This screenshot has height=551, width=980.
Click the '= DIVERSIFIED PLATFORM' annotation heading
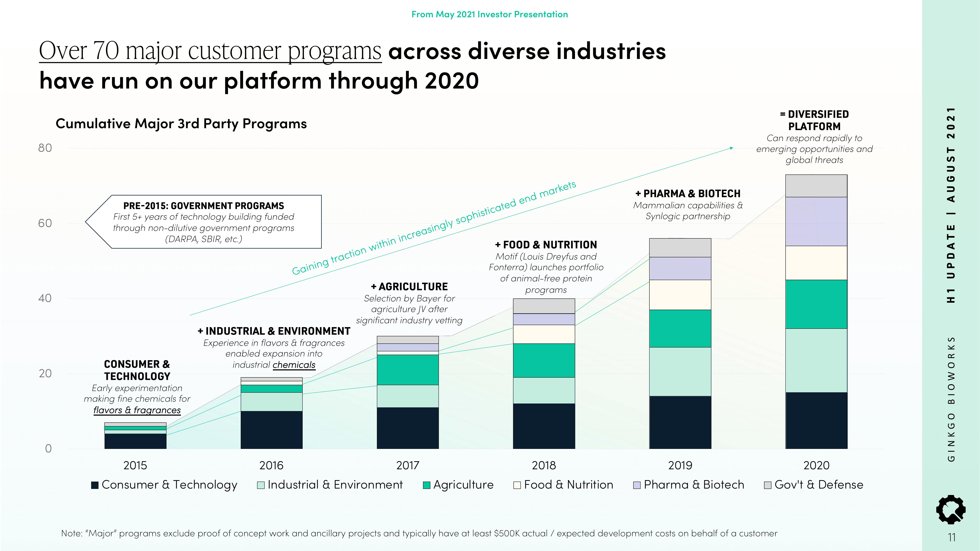[x=814, y=120]
